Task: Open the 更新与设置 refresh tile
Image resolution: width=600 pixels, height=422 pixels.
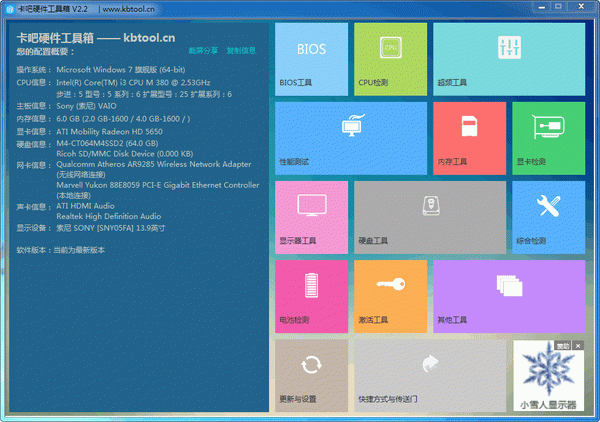Action: point(311,376)
